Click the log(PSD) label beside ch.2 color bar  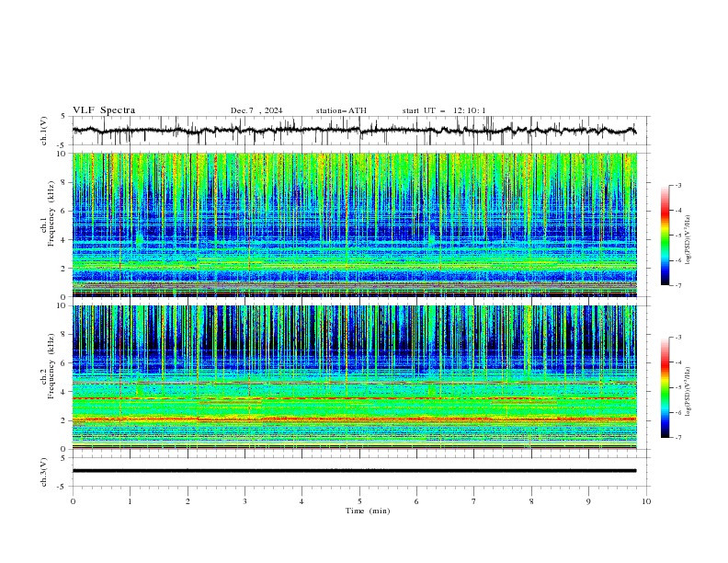point(688,392)
